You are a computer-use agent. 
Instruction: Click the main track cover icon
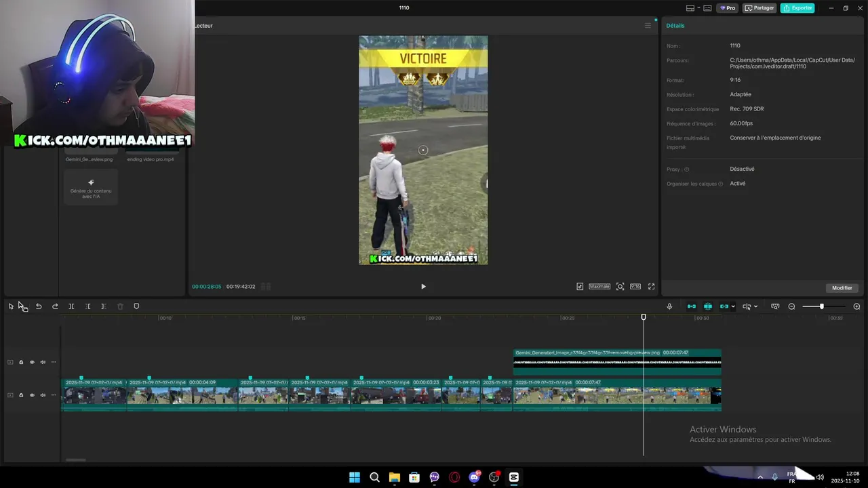[10, 395]
